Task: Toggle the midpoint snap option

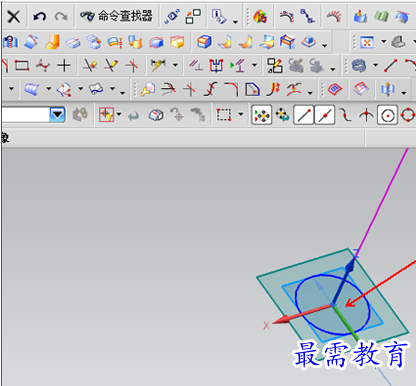Action: tap(324, 115)
